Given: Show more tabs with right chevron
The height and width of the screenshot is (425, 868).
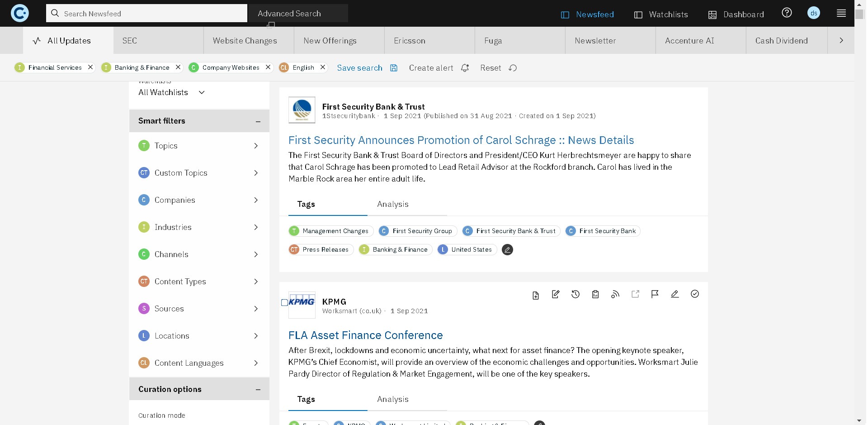Looking at the screenshot, I should (841, 40).
